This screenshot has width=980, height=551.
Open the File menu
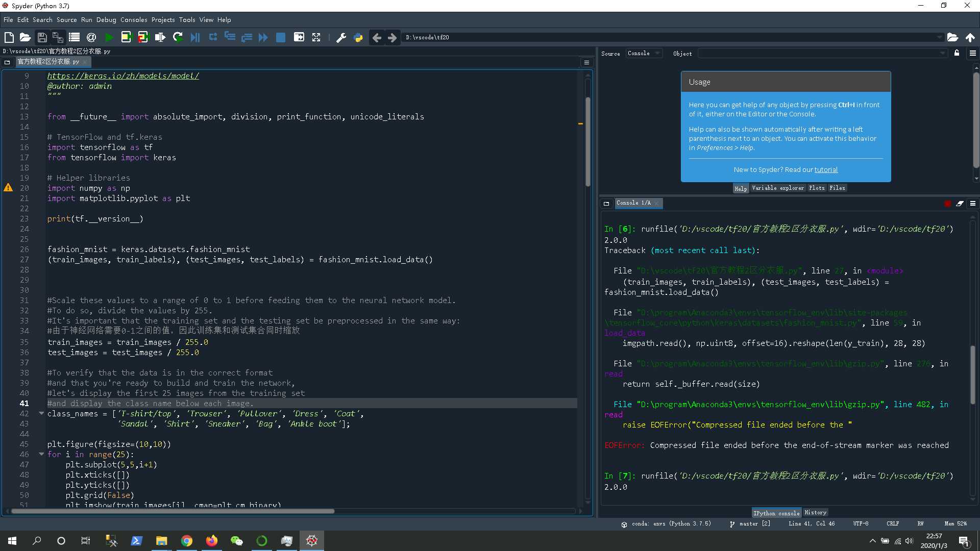[x=8, y=20]
